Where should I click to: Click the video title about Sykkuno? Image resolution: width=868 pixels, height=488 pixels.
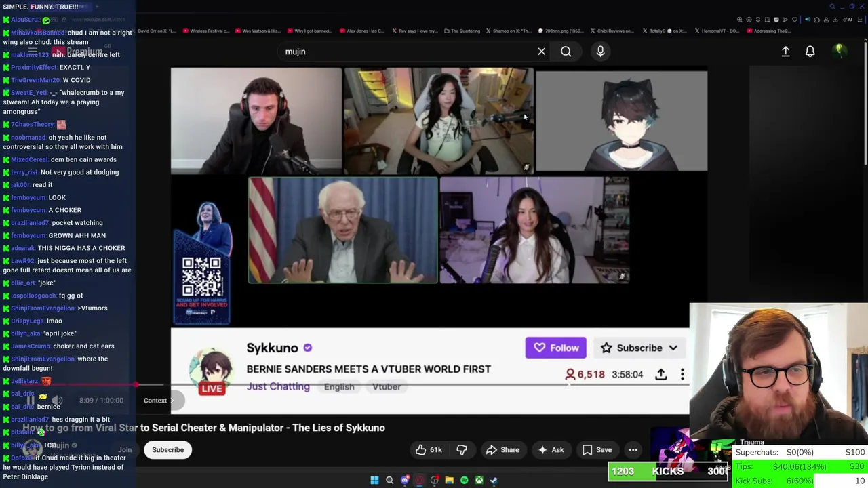(203, 428)
